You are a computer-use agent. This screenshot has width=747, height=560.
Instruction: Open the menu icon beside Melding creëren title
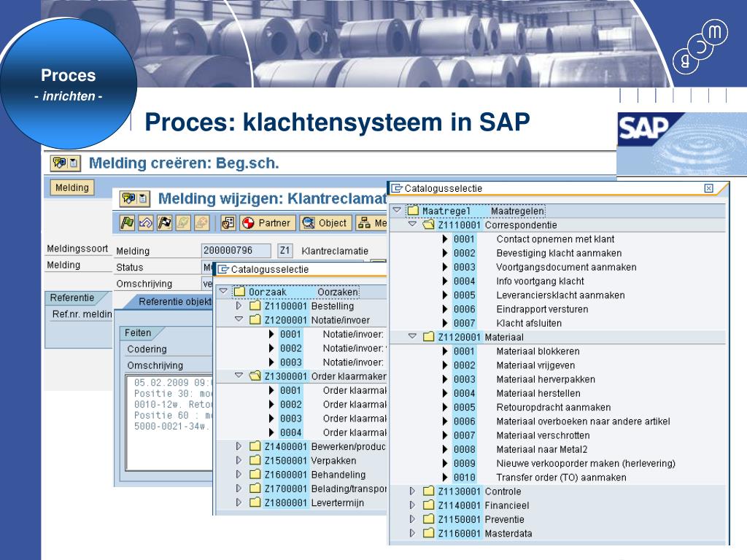[66, 163]
